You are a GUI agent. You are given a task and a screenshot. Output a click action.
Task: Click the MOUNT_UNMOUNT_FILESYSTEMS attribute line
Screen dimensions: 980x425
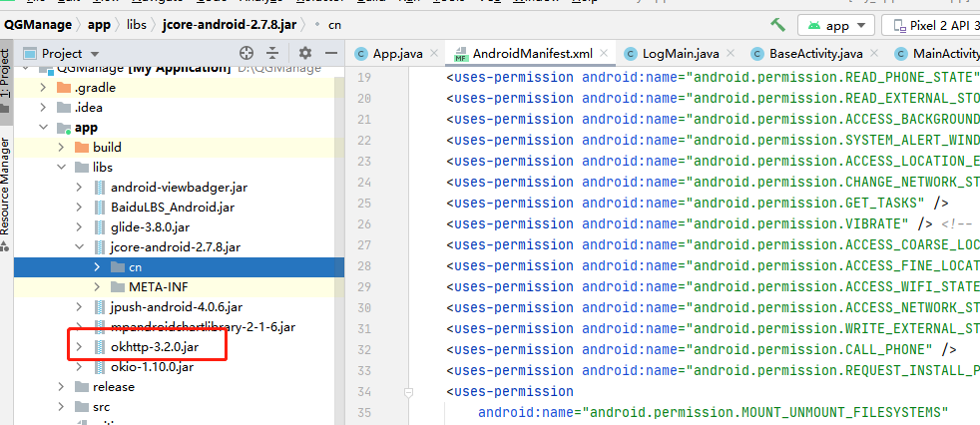pyautogui.click(x=714, y=412)
